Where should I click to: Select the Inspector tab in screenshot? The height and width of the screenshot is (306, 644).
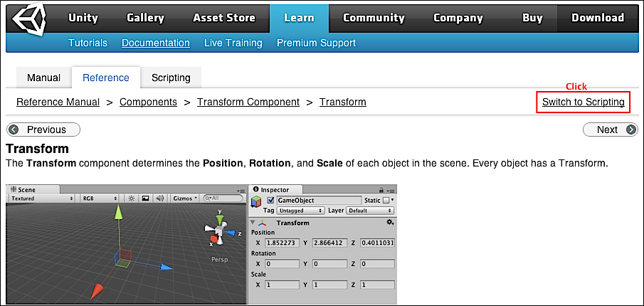click(x=275, y=190)
